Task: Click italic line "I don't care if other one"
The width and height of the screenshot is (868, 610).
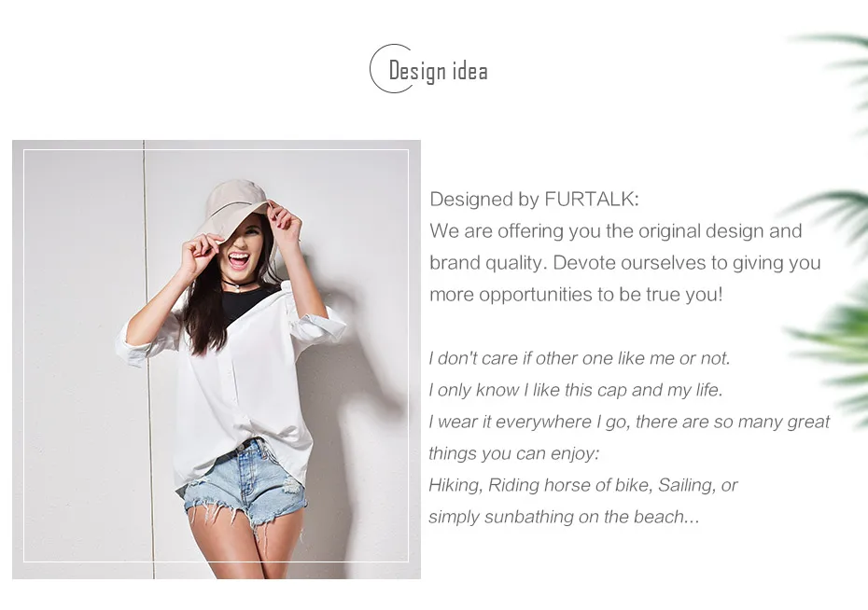Action: point(580,358)
